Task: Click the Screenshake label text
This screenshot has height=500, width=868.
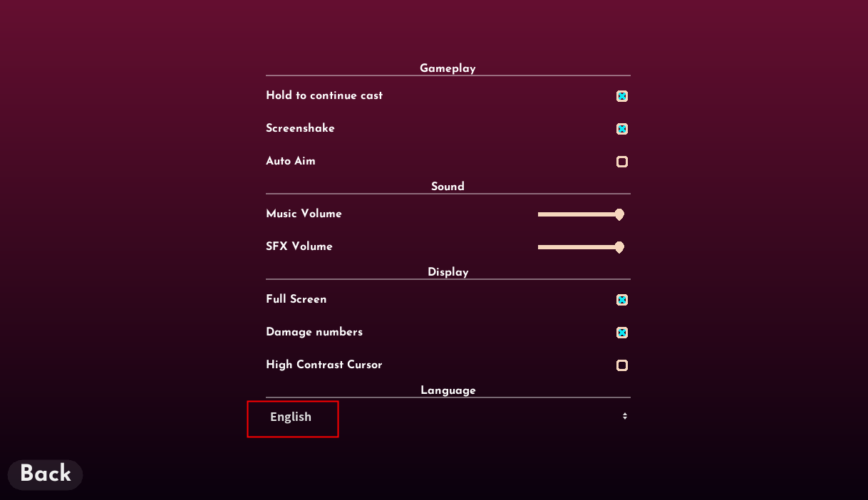Action: 300,128
